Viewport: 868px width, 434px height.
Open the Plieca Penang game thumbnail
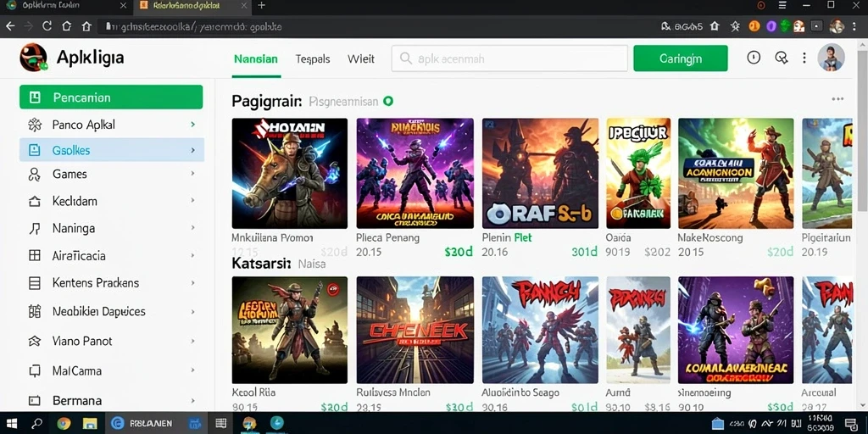pos(415,173)
